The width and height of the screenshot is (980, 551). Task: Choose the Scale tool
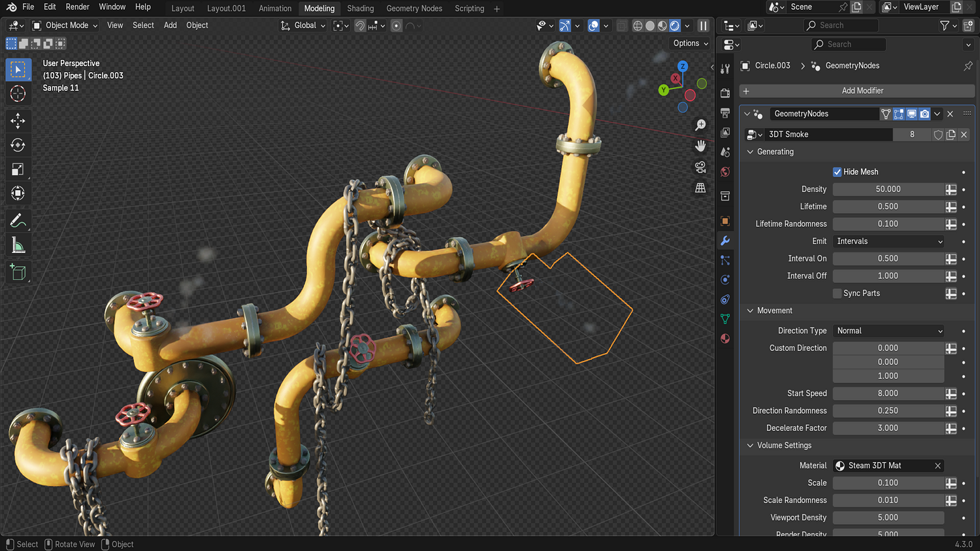pyautogui.click(x=18, y=169)
